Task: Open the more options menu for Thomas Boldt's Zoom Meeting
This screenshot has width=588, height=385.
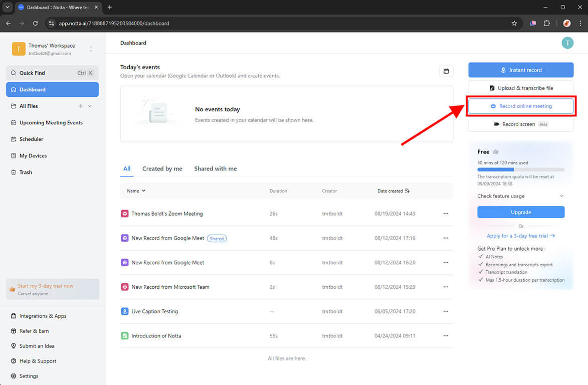Action: pyautogui.click(x=446, y=214)
